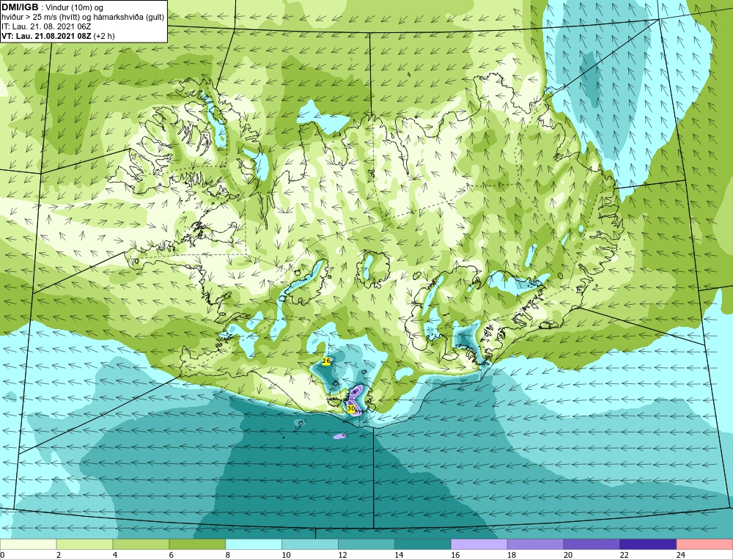
Task: Click the 8–10 m/s light cyan swatch
Action: 254,544
